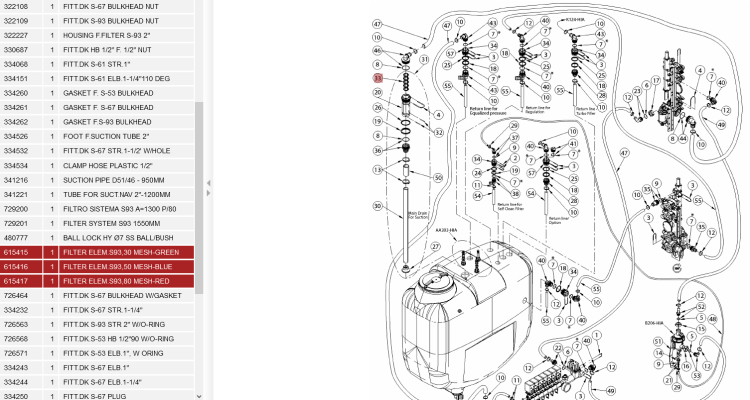The width and height of the screenshot is (750, 400).
Task: Select the BALL LOCK HY Ø7 SS row
Action: point(100,238)
